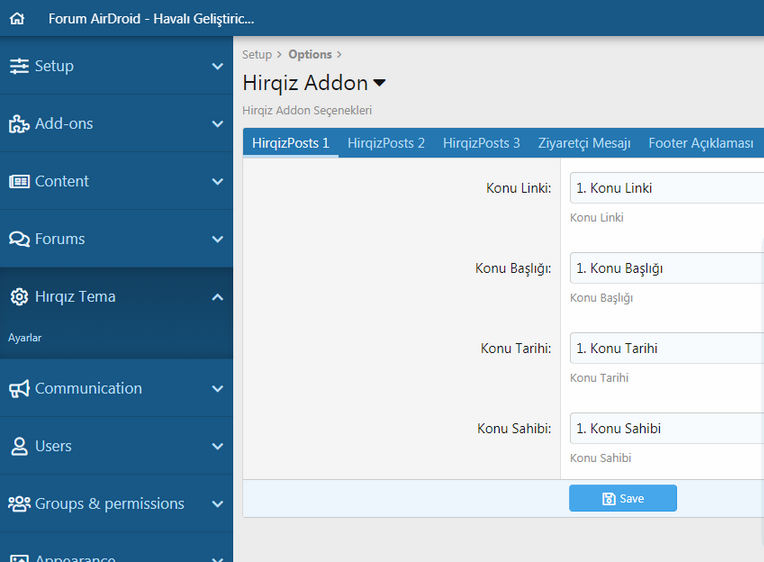764x562 pixels.
Task: Click the Content newspaper icon
Action: click(x=19, y=181)
